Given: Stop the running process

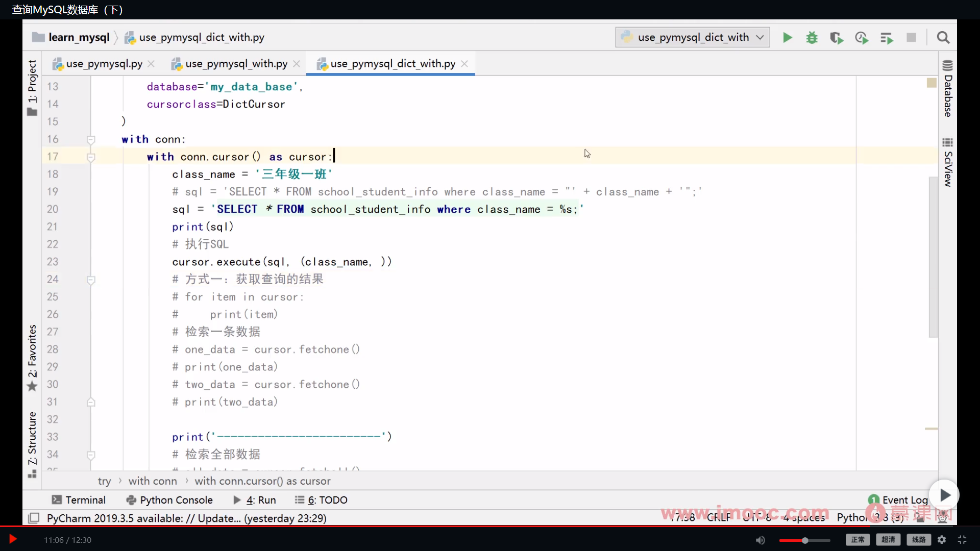Looking at the screenshot, I should coord(911,37).
